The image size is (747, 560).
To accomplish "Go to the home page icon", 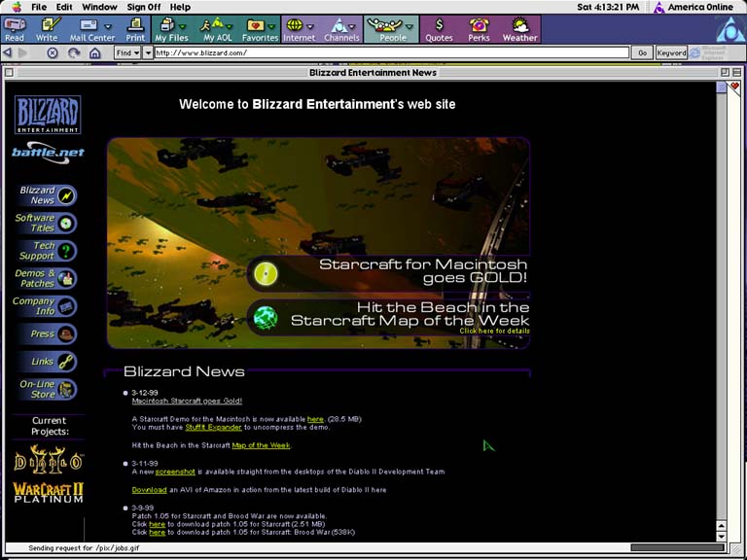I will [x=94, y=52].
